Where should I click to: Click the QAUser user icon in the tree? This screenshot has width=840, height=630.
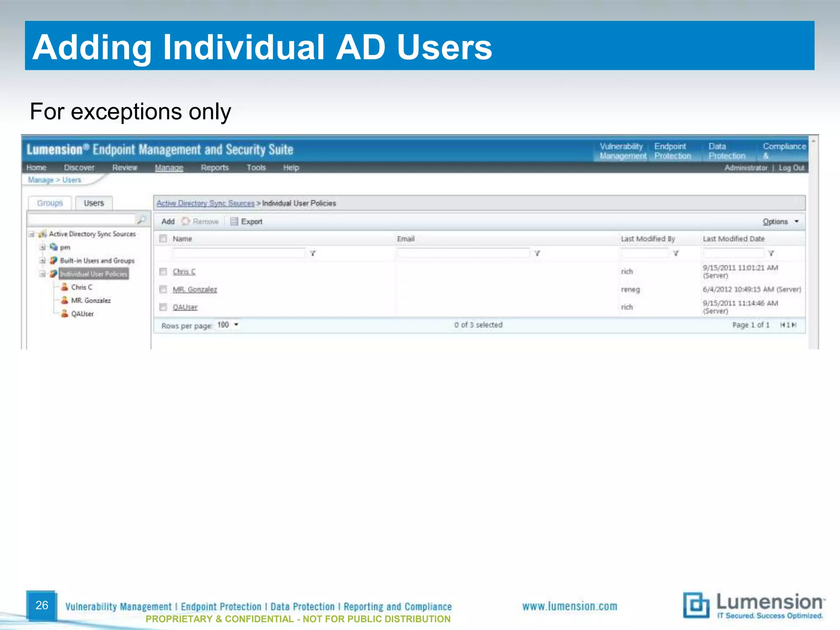point(64,313)
